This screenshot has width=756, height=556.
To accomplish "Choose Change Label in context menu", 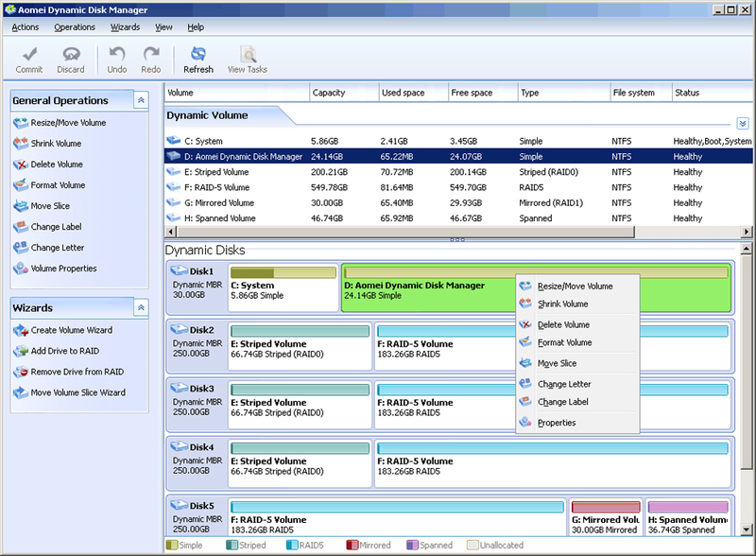I will pos(577,402).
